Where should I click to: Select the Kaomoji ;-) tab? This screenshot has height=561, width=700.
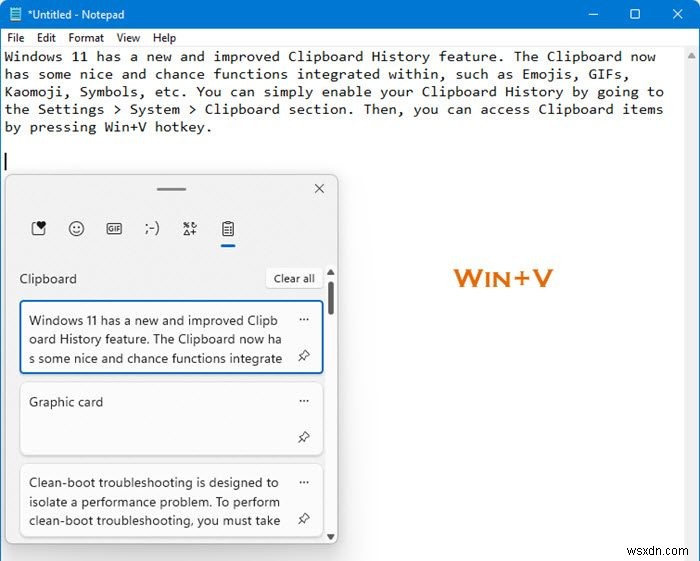pyautogui.click(x=152, y=229)
